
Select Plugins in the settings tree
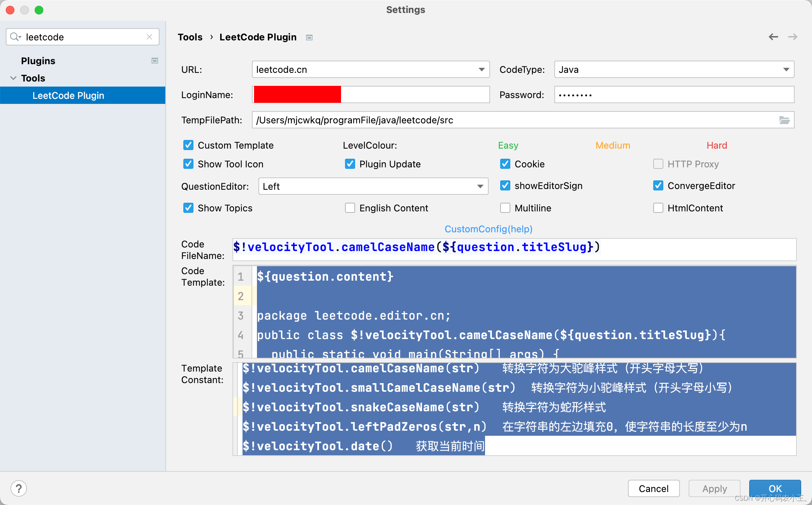coord(38,61)
